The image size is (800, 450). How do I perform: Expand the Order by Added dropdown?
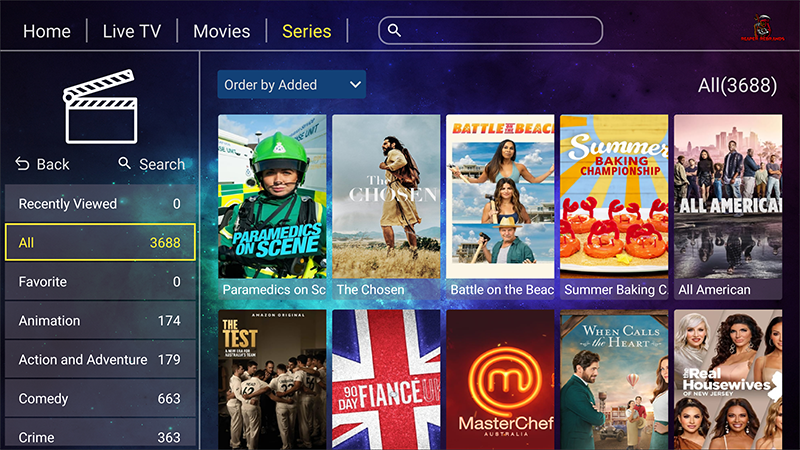click(291, 85)
